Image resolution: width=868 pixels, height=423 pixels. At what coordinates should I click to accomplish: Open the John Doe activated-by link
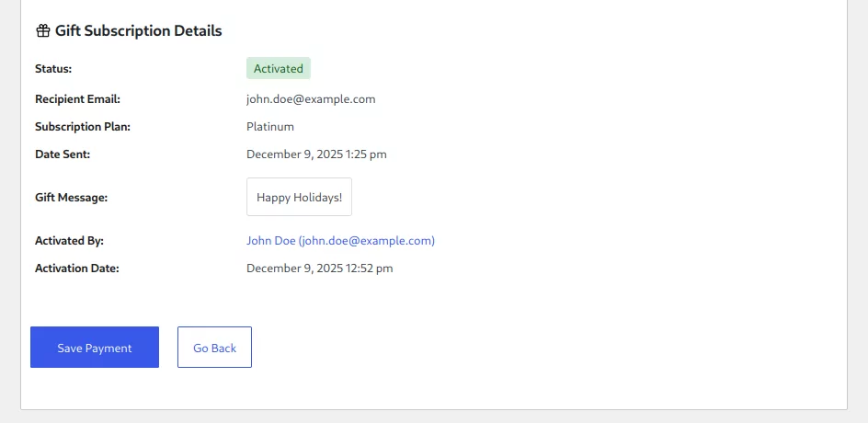(340, 241)
